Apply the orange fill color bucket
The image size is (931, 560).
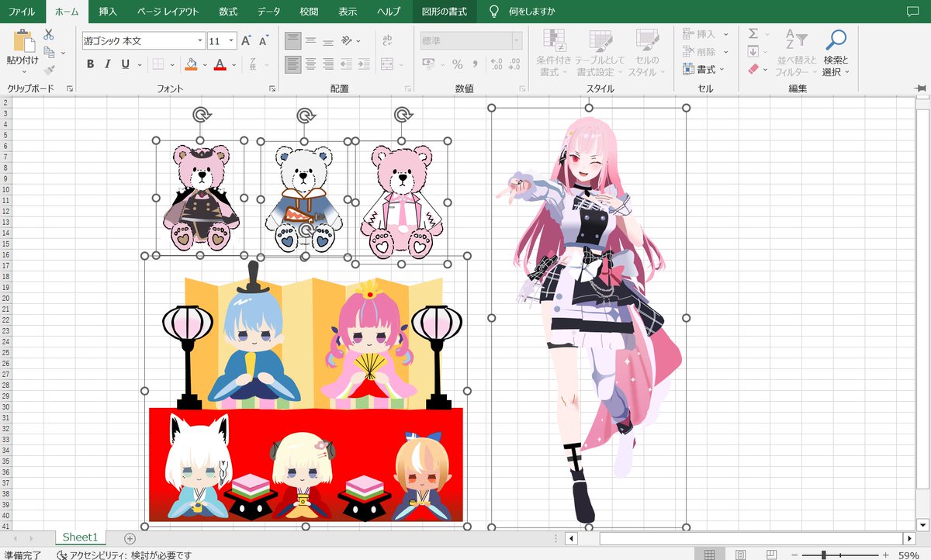tap(192, 64)
